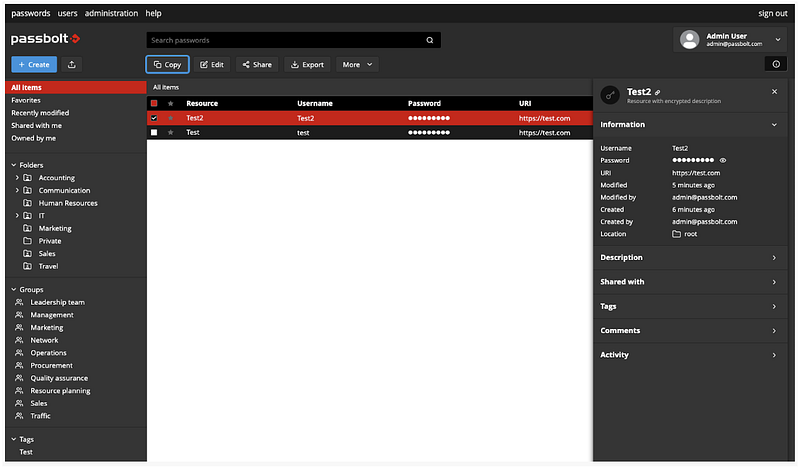Select the Quality assurance group
The height and width of the screenshot is (468, 800).
pos(59,378)
